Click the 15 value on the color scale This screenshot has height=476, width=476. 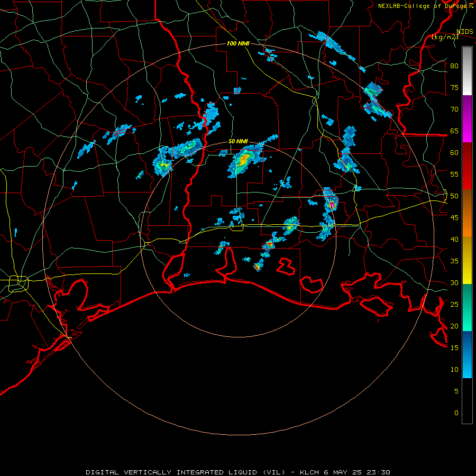[454, 348]
